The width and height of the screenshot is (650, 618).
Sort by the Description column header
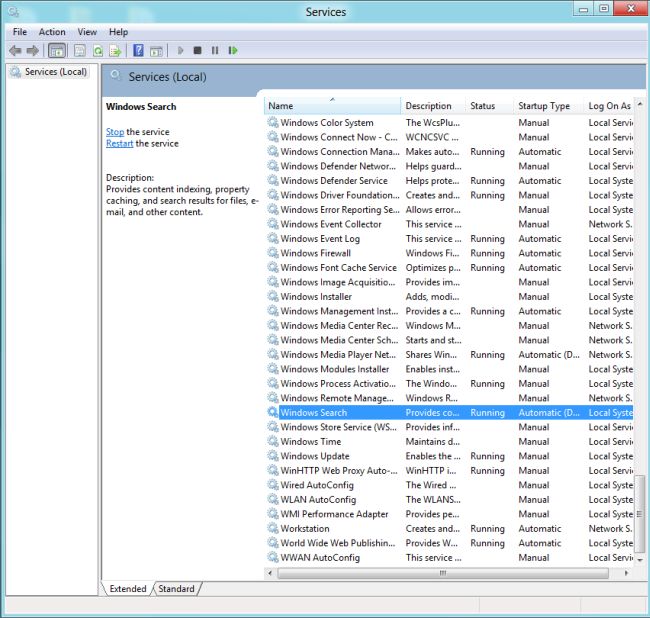click(x=433, y=106)
